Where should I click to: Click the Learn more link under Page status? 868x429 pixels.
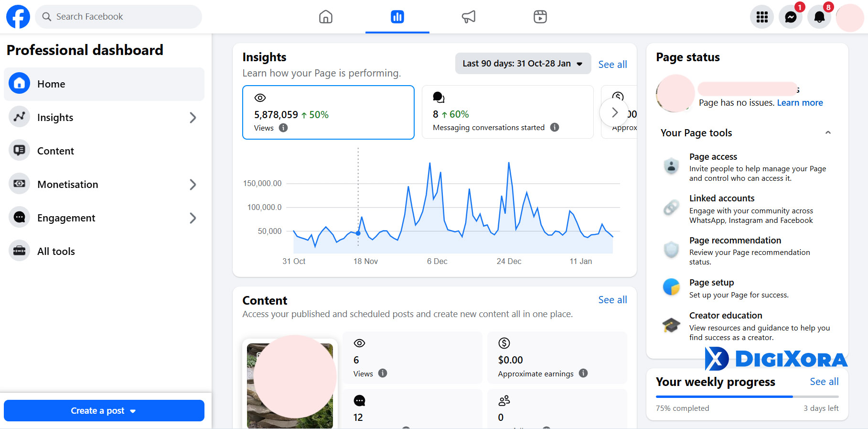tap(800, 103)
